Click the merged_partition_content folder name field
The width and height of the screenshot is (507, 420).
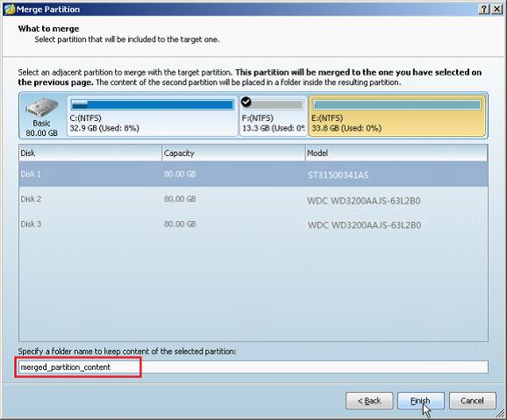(253, 367)
